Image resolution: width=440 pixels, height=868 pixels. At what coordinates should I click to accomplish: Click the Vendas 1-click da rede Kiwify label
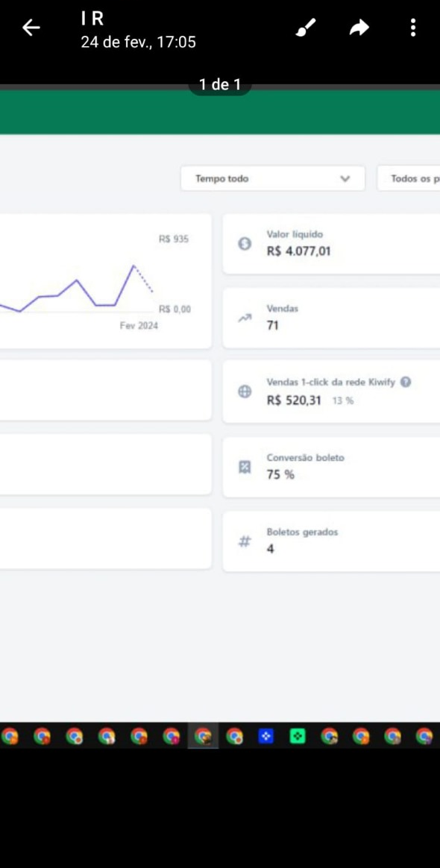point(331,382)
